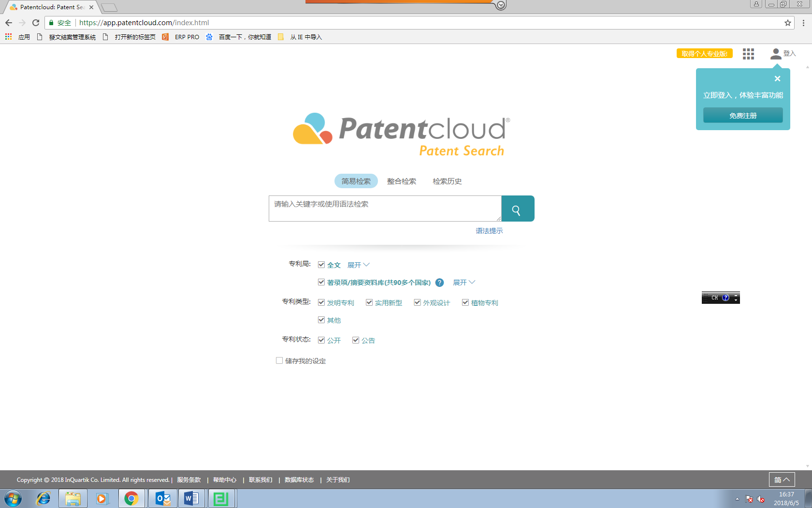The height and width of the screenshot is (508, 812).
Task: Open the green app on the taskbar
Action: 221,498
